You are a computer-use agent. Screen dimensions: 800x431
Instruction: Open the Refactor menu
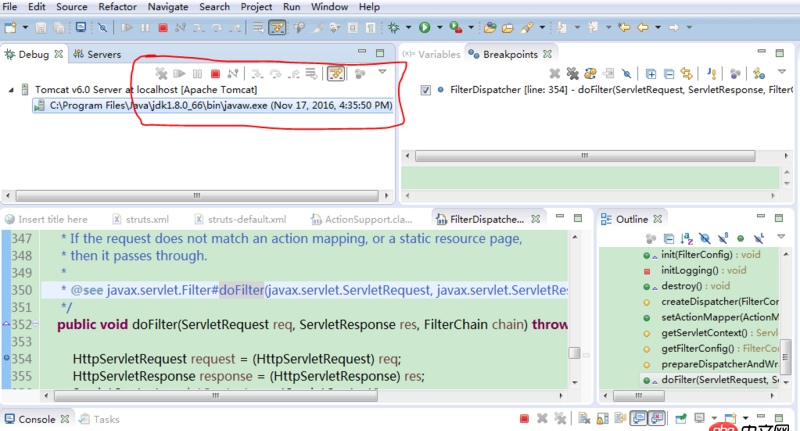point(117,7)
